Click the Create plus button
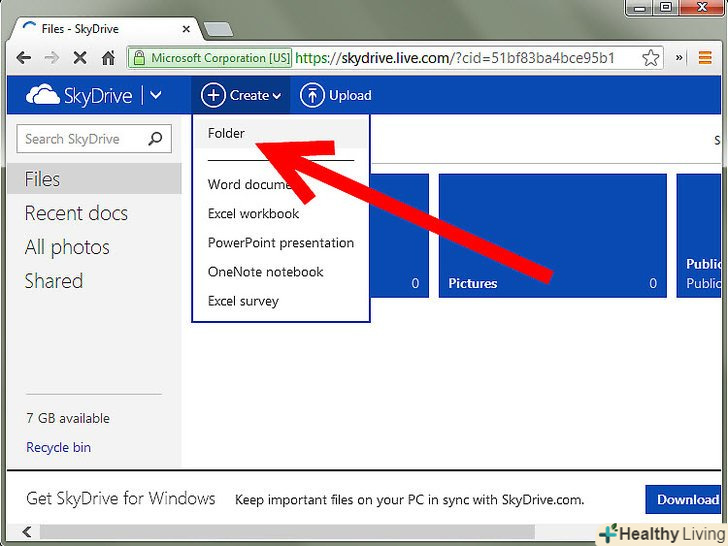Screen dimensions: 728x546 [x=241, y=95]
